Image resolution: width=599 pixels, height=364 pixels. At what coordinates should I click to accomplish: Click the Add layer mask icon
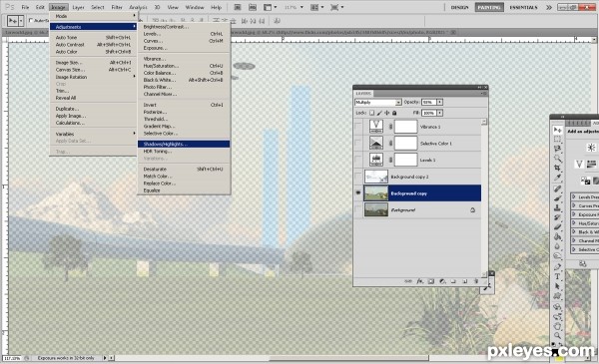click(431, 281)
